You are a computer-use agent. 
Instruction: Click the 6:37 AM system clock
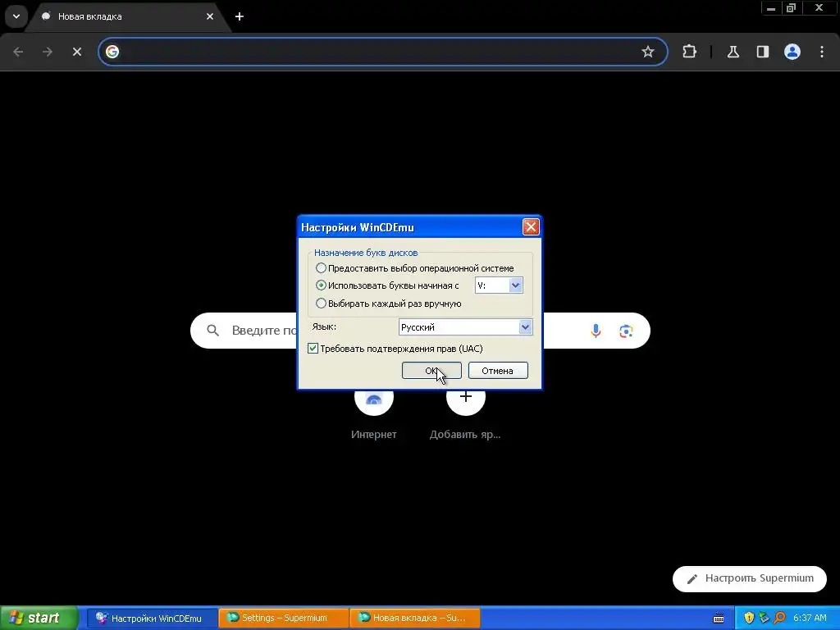point(810,618)
